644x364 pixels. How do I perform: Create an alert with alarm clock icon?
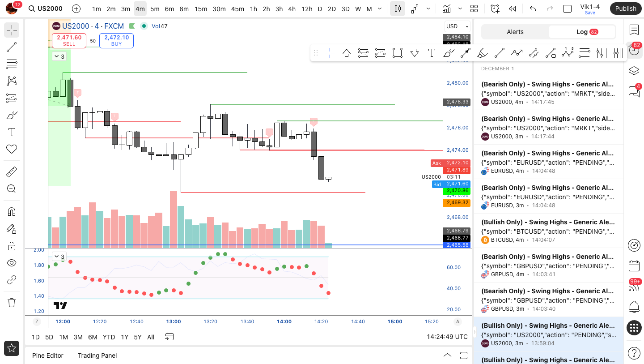coord(495,9)
